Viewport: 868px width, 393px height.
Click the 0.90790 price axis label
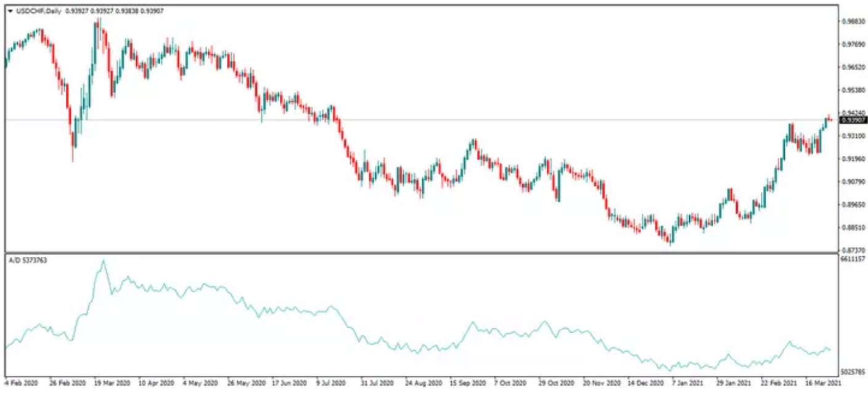coord(851,182)
